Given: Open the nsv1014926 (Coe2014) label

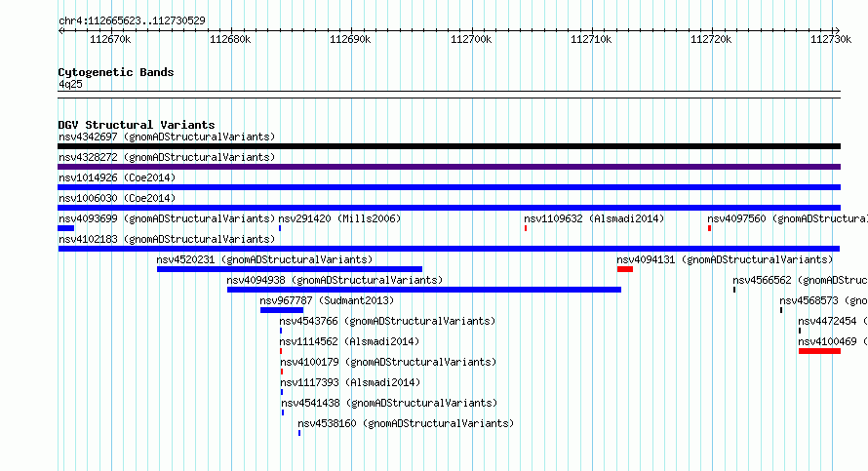Looking at the screenshot, I should [117, 177].
